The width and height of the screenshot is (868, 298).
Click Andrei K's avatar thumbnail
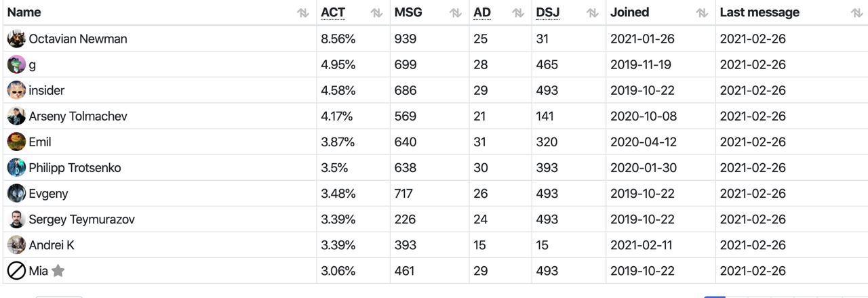[16, 245]
